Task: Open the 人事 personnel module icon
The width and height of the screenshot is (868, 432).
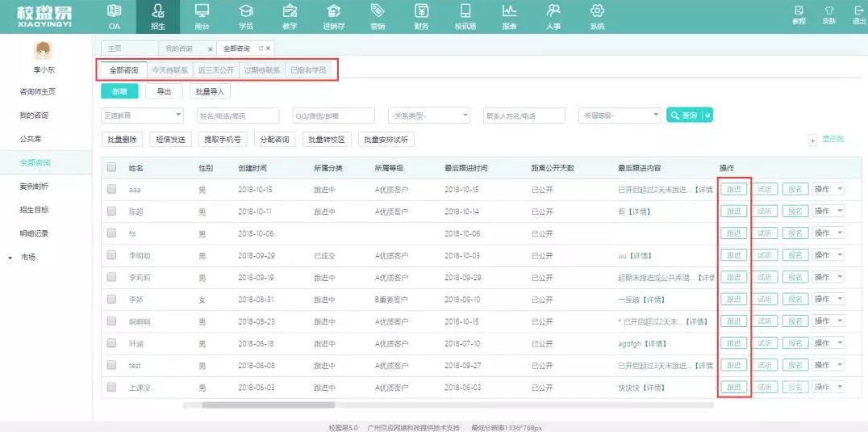Action: point(553,11)
